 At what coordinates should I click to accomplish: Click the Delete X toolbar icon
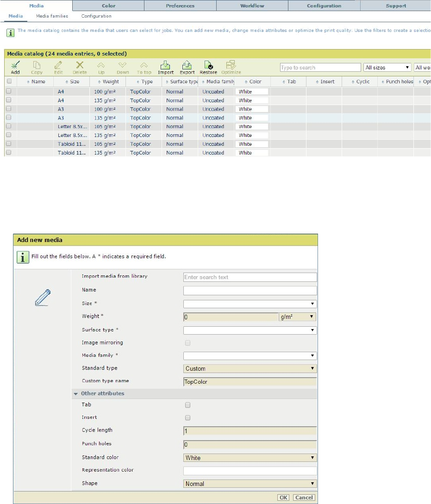point(80,68)
